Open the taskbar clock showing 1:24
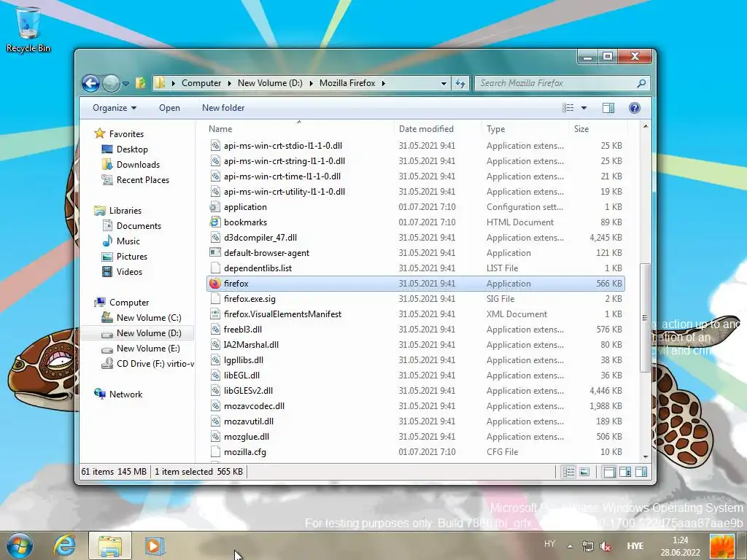 [x=681, y=546]
